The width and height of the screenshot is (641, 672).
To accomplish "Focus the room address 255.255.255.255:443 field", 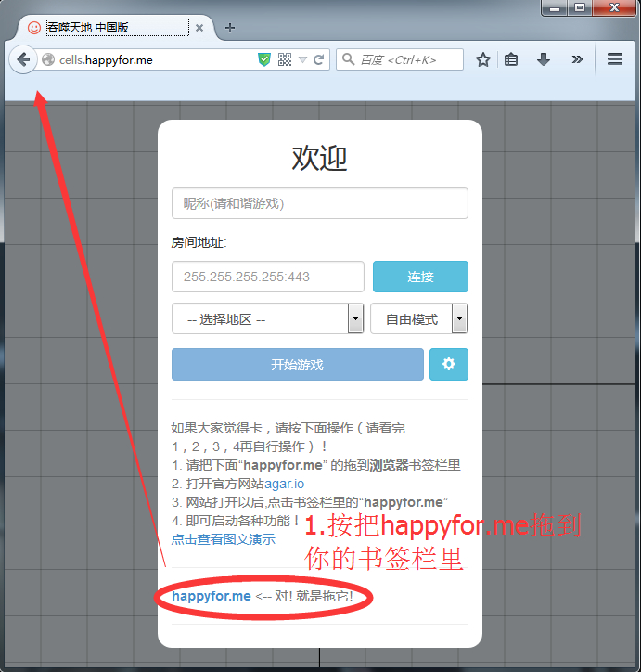I will 268,277.
